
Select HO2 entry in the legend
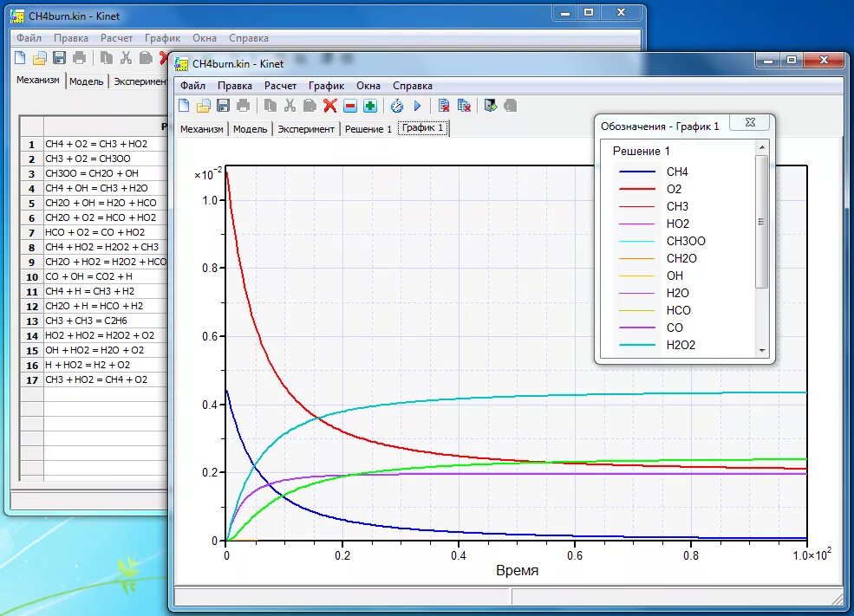[677, 224]
